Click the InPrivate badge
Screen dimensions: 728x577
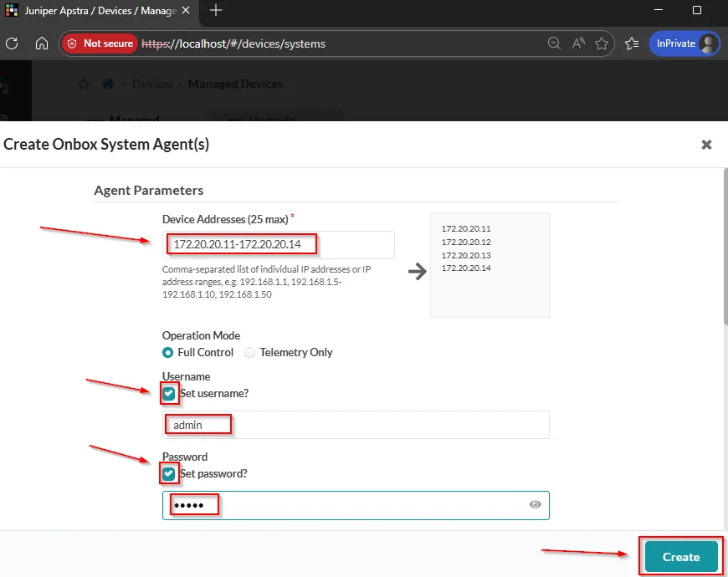point(674,43)
